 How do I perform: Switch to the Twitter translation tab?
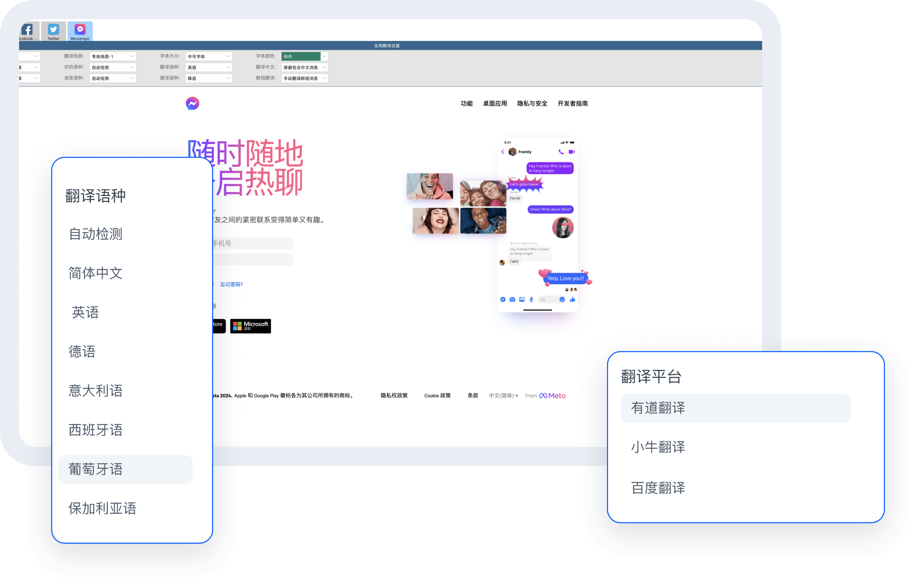pyautogui.click(x=53, y=30)
